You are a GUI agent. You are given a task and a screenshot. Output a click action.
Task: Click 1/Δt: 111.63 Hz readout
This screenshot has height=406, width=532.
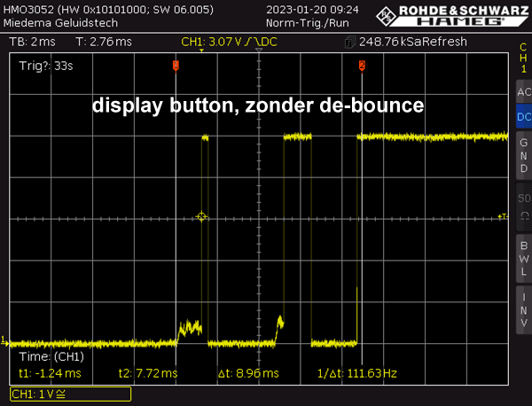pos(357,373)
